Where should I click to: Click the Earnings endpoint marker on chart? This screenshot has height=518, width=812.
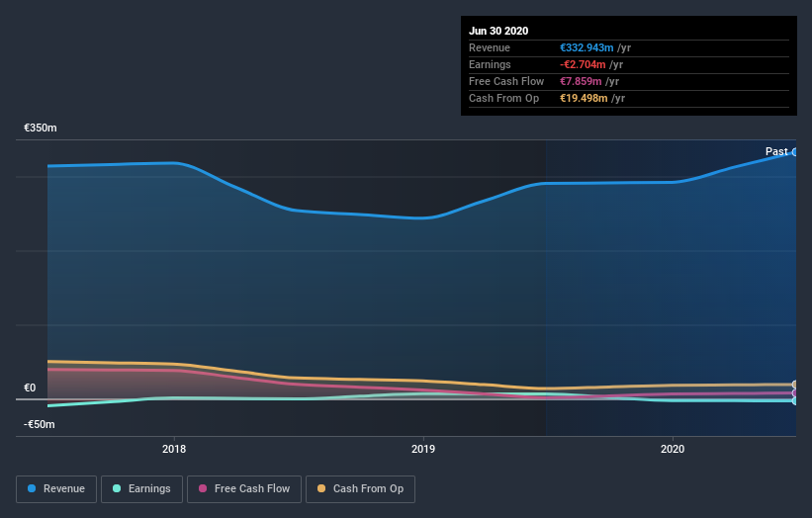(795, 401)
